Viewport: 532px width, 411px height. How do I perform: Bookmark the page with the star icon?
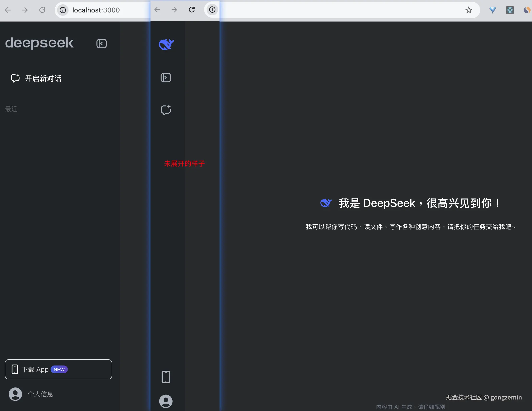click(468, 10)
